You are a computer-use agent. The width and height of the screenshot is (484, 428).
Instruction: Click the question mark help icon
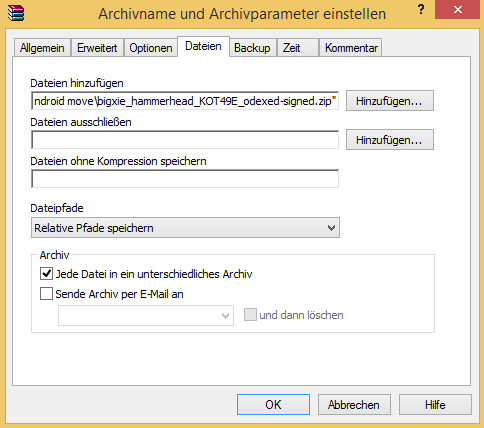pos(421,9)
